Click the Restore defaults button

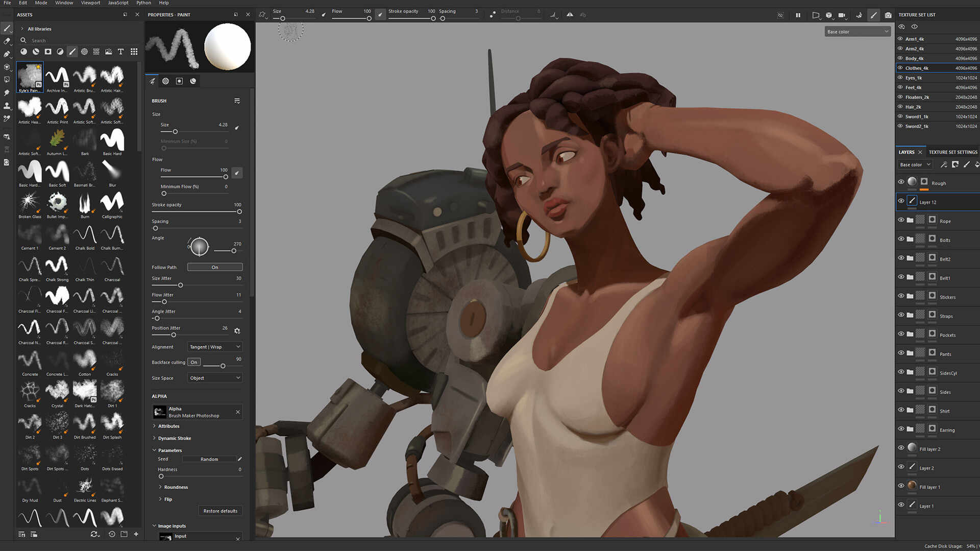(x=220, y=511)
